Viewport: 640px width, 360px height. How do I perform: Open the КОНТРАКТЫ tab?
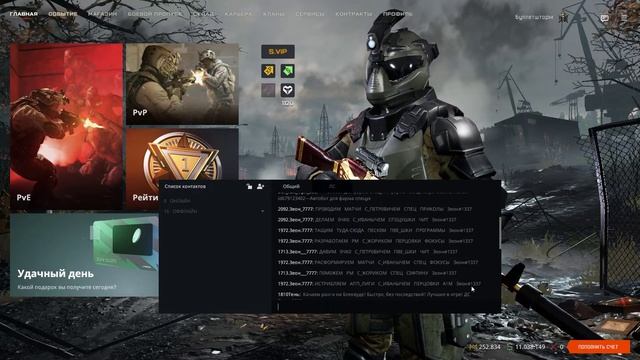[353, 14]
